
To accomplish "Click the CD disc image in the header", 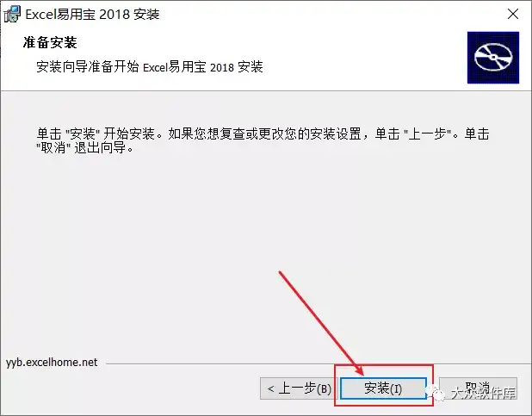I will coord(493,58).
